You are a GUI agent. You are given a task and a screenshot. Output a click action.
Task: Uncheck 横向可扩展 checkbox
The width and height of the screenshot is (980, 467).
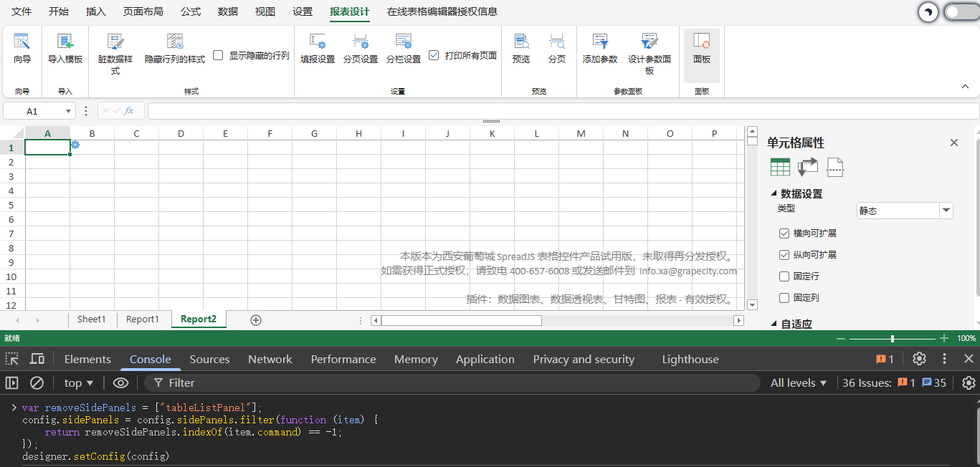pyautogui.click(x=784, y=233)
